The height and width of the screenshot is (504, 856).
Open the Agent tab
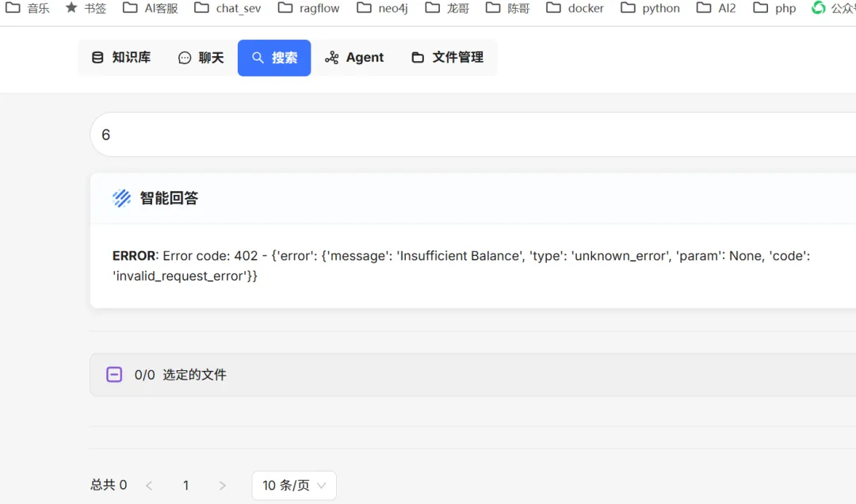[x=354, y=57]
